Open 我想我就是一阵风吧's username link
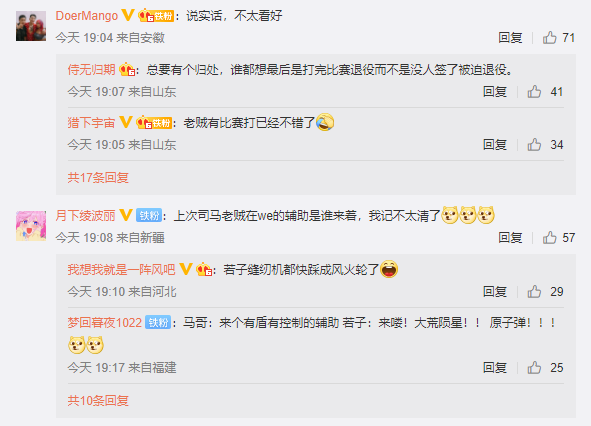This screenshot has width=591, height=426. click(x=121, y=270)
